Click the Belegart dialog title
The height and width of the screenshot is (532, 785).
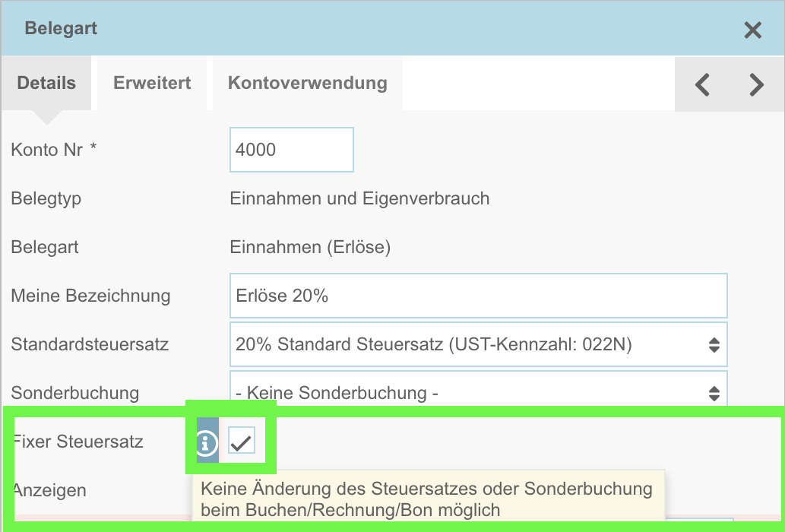click(x=61, y=28)
